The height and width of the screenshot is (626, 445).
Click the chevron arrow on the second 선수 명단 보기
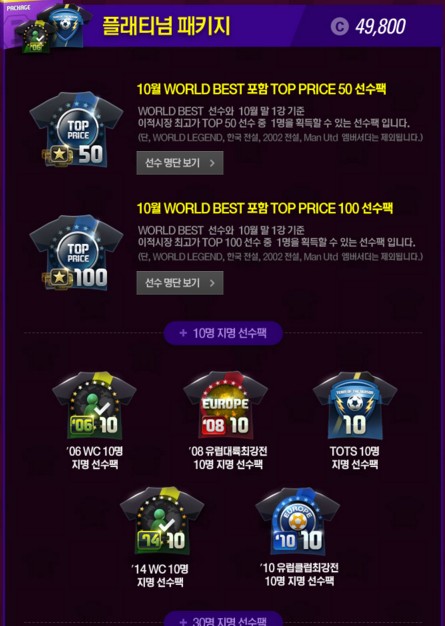tap(212, 283)
